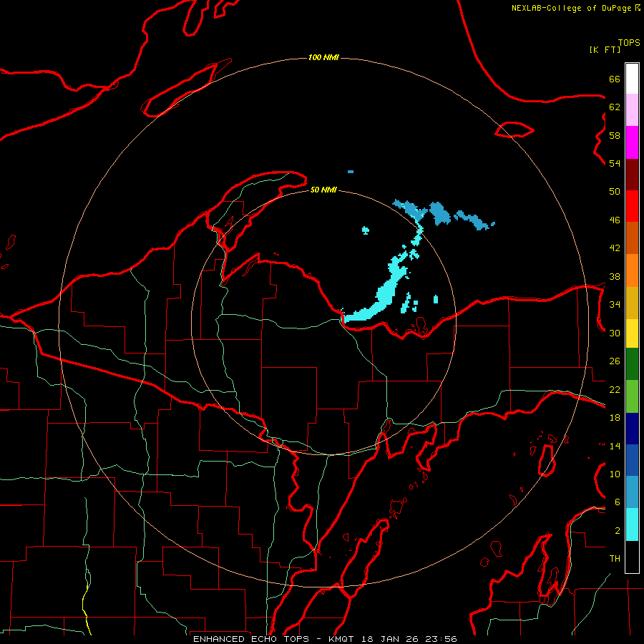
Task: Click the steel blue 6 kft legend swatch
Action: point(632,492)
